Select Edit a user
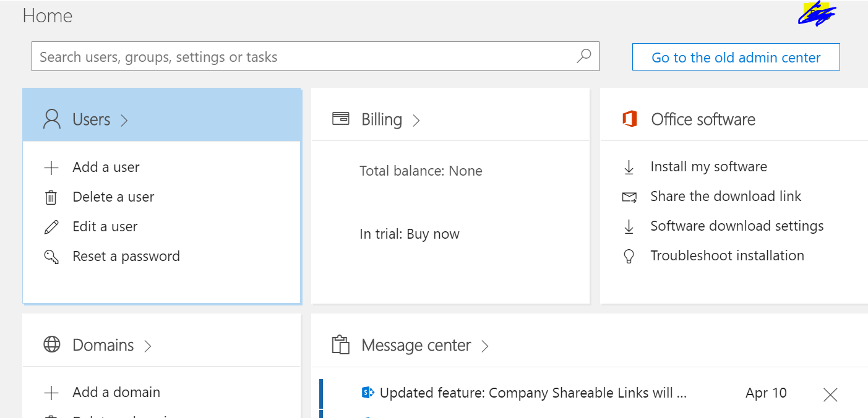This screenshot has width=868, height=418. [105, 226]
